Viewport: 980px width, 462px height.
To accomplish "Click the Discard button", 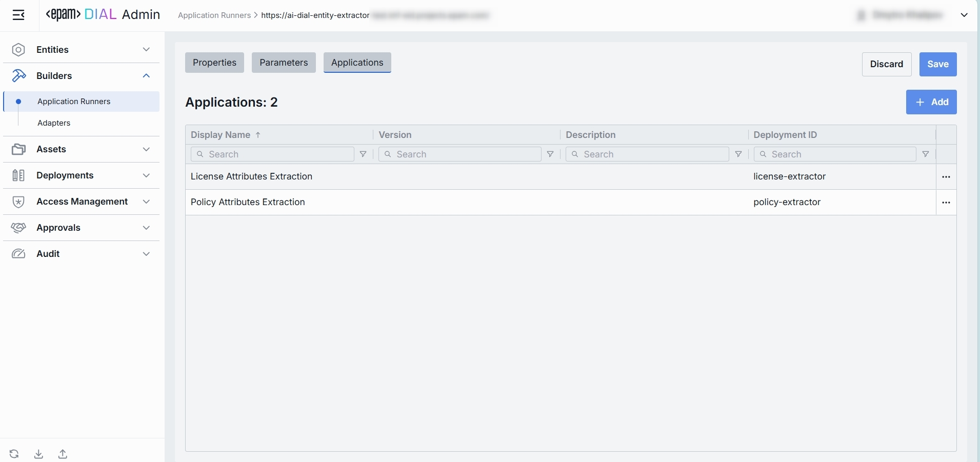I will 887,64.
